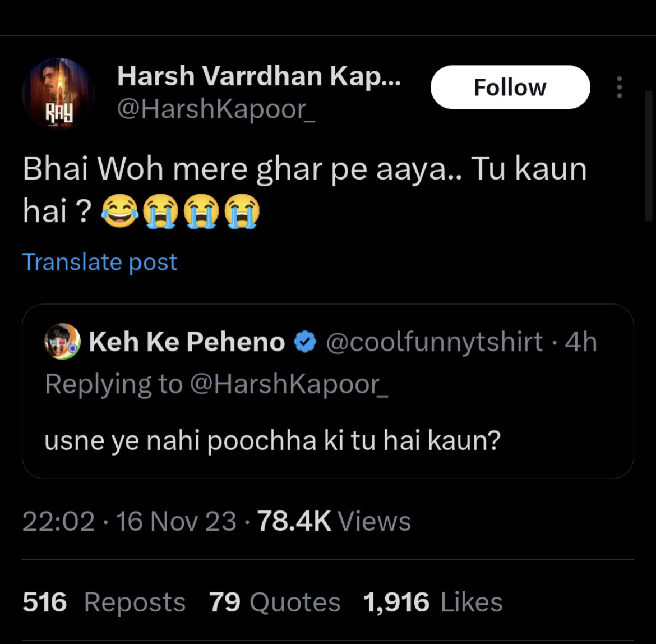Open the Harsh Varrdhan Kap... display name
The image size is (656, 644).
click(x=258, y=76)
